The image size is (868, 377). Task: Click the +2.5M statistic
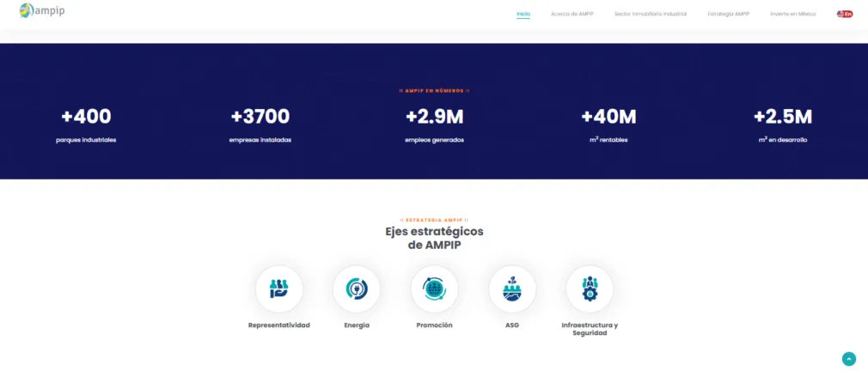(783, 117)
